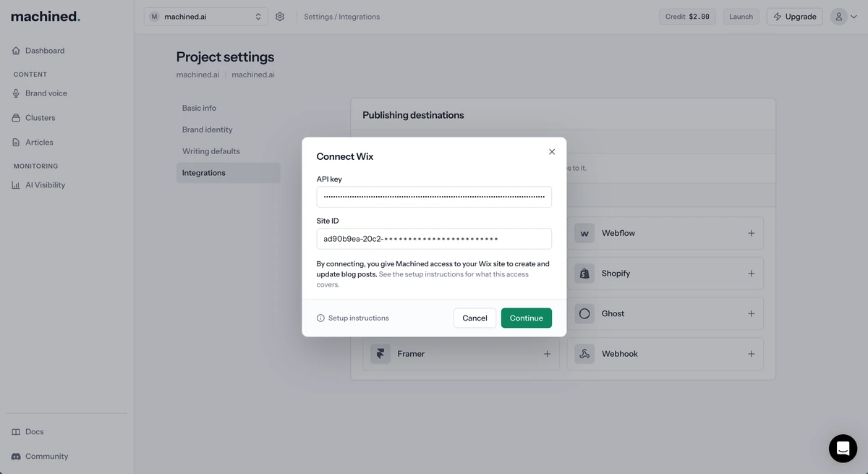Viewport: 868px width, 474px height.
Task: Click Cancel in Connect Wix dialog
Action: tap(475, 318)
